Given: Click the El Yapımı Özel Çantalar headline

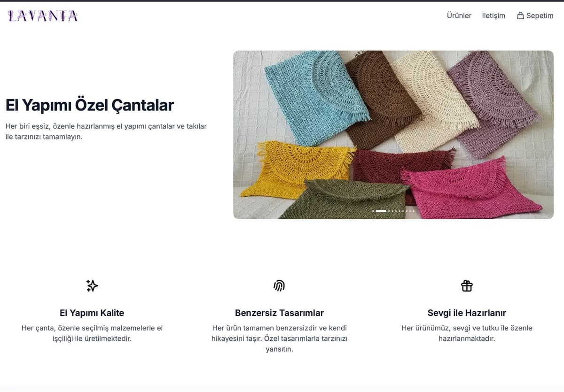Looking at the screenshot, I should [x=89, y=105].
